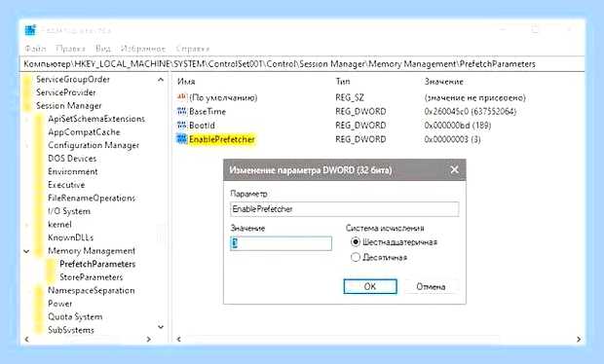Select kernel key in the tree
Image resolution: width=604 pixels, height=364 pixels.
click(59, 224)
